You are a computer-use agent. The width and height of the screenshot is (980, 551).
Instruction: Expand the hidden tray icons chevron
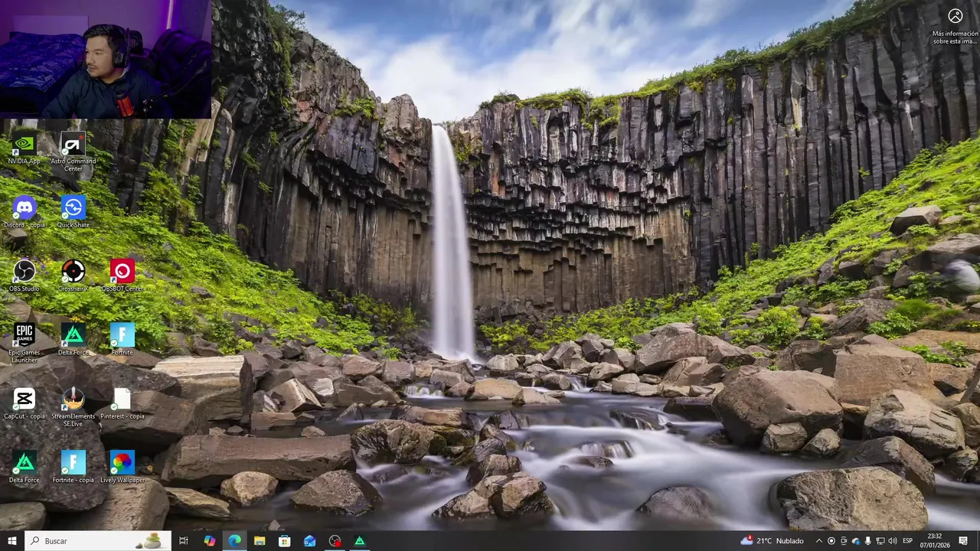[818, 541]
